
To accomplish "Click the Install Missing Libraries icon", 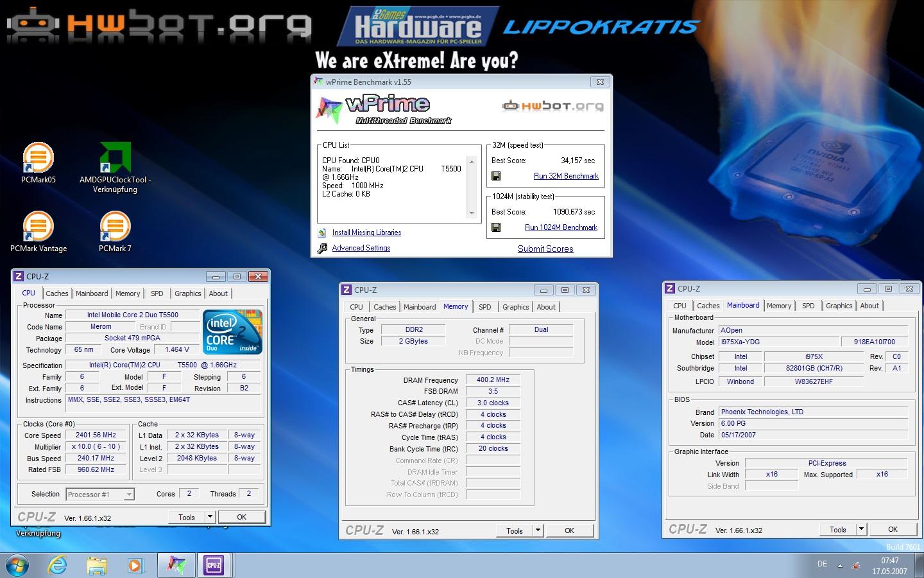I will pyautogui.click(x=322, y=232).
